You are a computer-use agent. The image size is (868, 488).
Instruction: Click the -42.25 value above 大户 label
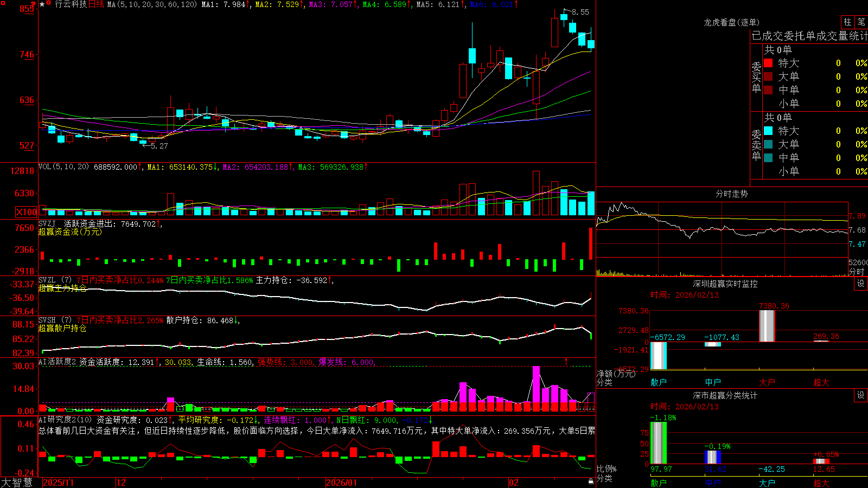[771, 469]
